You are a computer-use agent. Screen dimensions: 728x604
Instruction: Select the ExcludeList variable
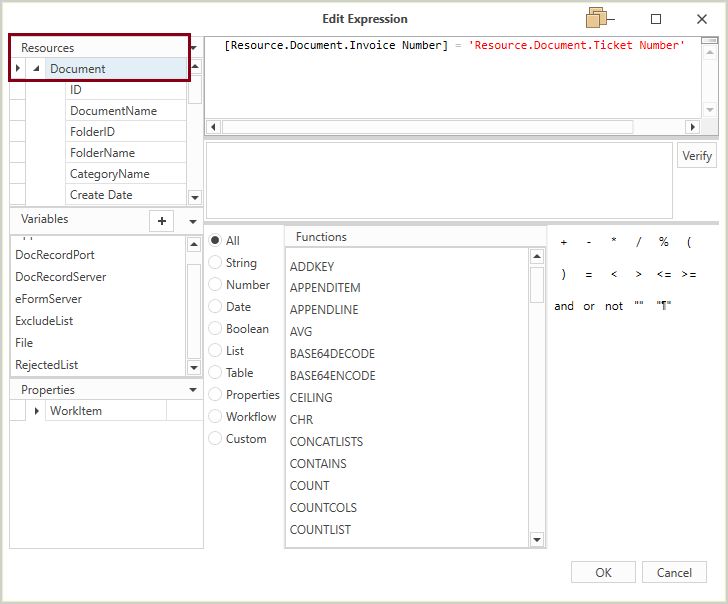point(44,321)
